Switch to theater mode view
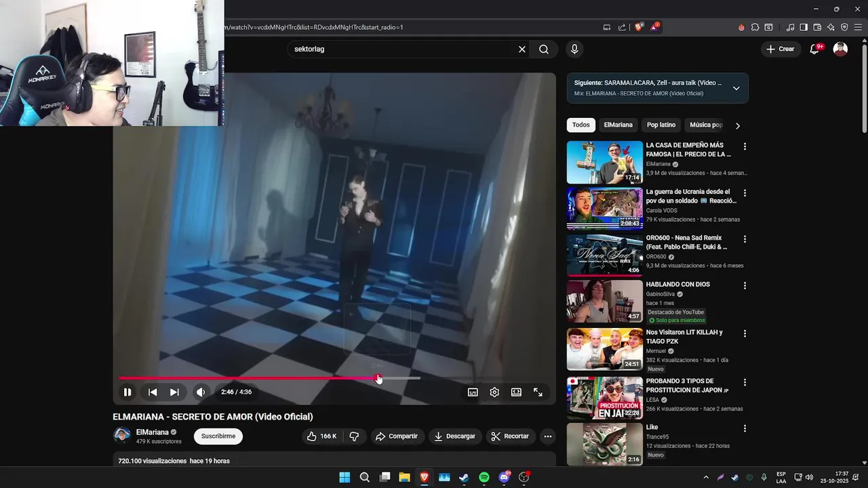 pos(516,392)
